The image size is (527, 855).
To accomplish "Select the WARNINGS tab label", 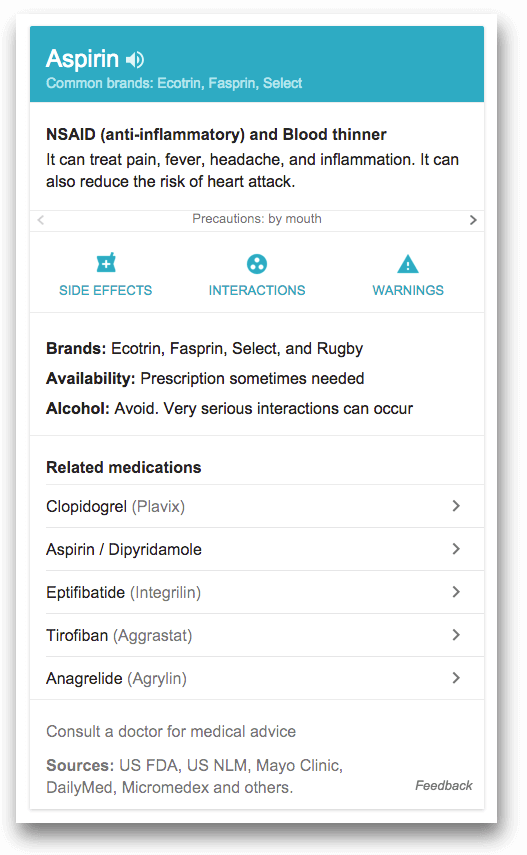I will (x=408, y=290).
